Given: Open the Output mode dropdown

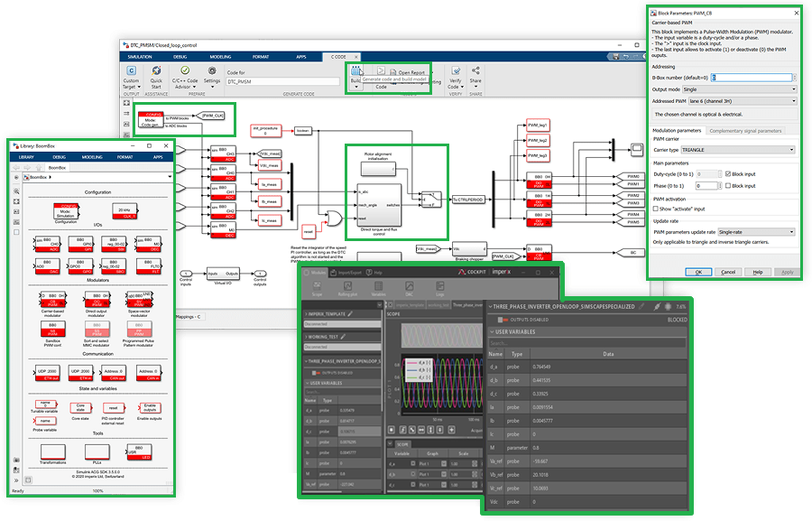Looking at the screenshot, I should tap(739, 89).
